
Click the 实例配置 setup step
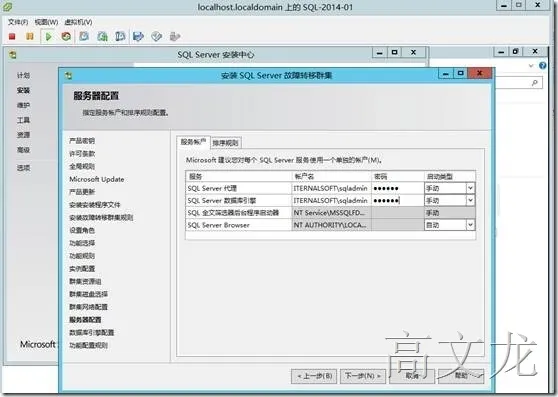point(82,269)
